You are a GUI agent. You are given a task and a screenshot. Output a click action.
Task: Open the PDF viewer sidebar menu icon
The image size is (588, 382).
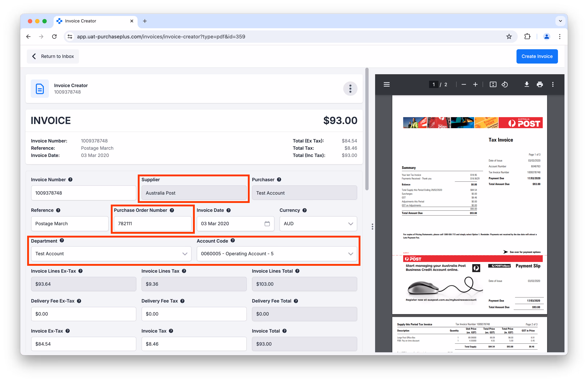pos(386,85)
